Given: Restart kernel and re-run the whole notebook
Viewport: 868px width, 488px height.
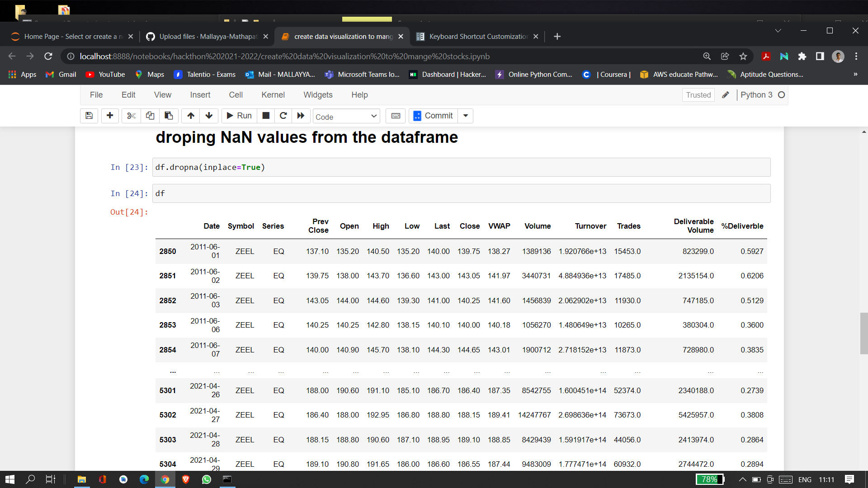Looking at the screenshot, I should [x=301, y=116].
